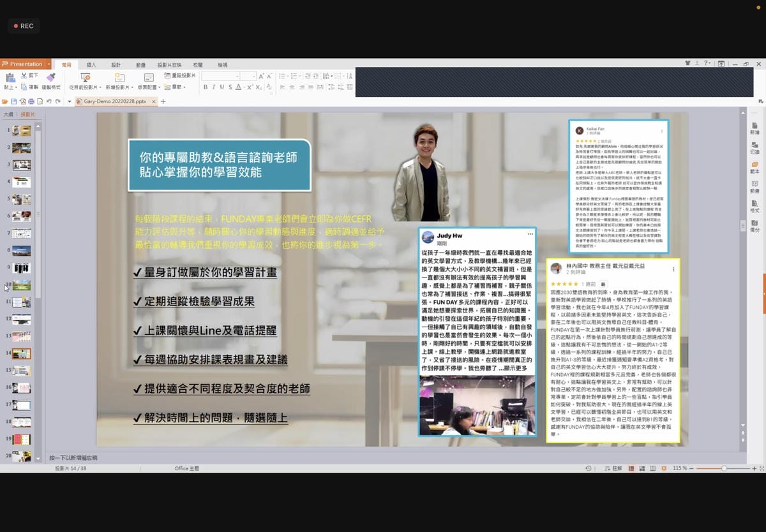Switch to the 常用 (Home) ribbon tab
Viewport: 766px width, 532px height.
pos(66,64)
